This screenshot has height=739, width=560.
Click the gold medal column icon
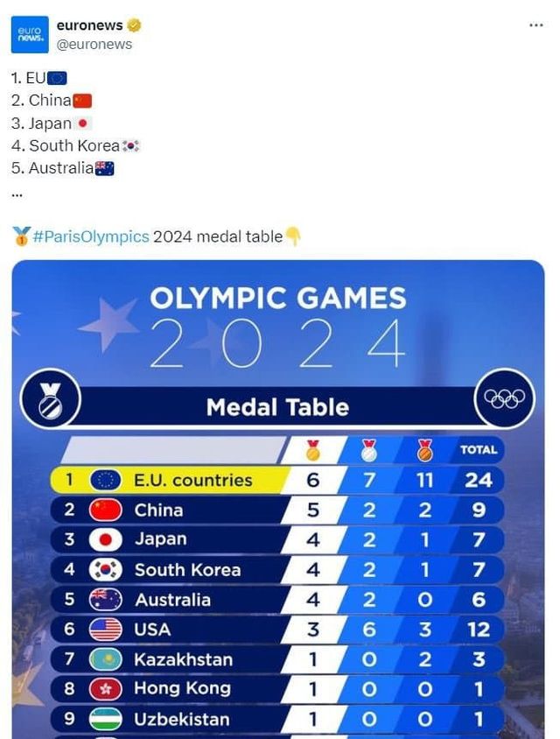(312, 450)
